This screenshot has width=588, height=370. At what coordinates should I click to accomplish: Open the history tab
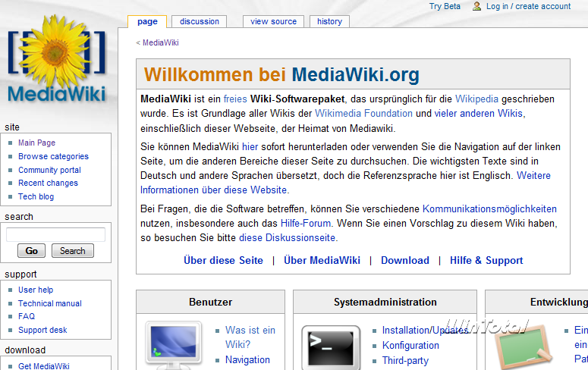click(329, 22)
